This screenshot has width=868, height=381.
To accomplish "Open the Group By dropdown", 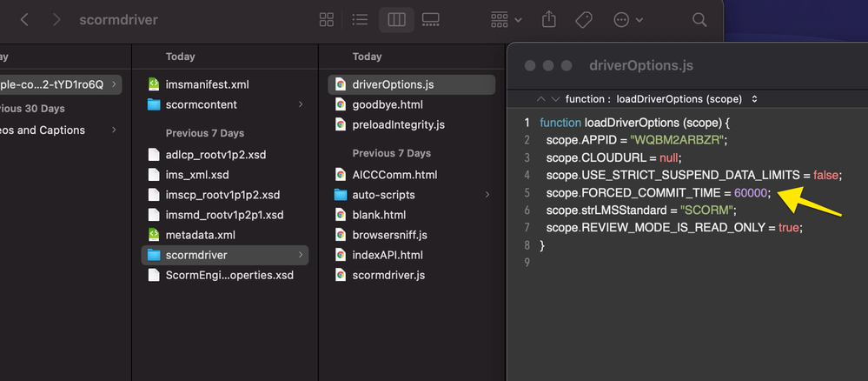I will coord(506,19).
